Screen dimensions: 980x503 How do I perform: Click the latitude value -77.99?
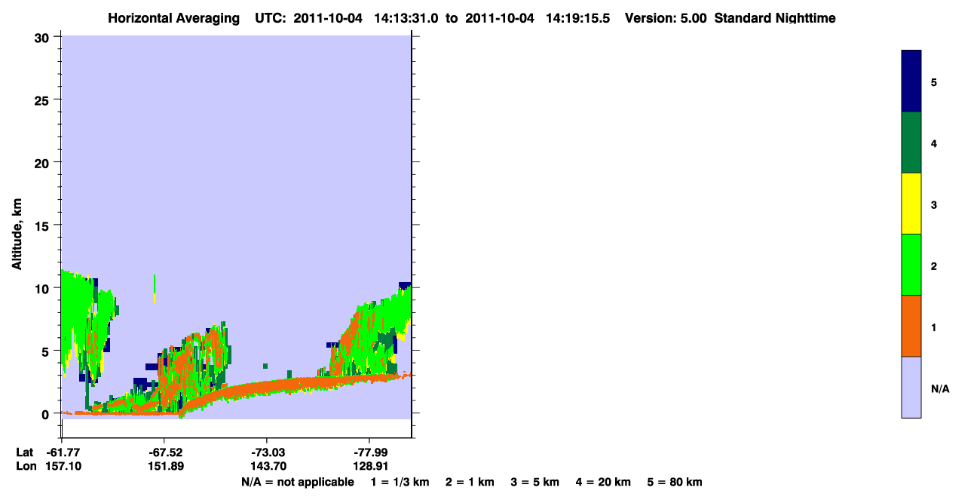(369, 452)
